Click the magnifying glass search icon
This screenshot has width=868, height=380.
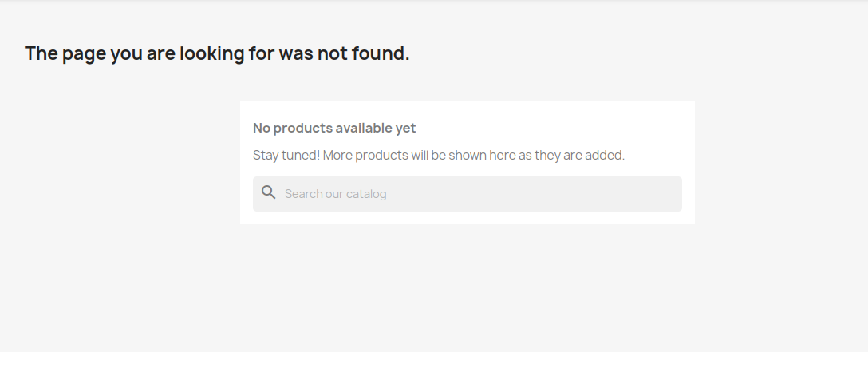269,192
